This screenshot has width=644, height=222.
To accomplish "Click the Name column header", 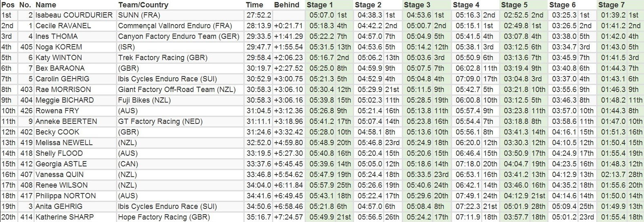I will (x=46, y=5).
